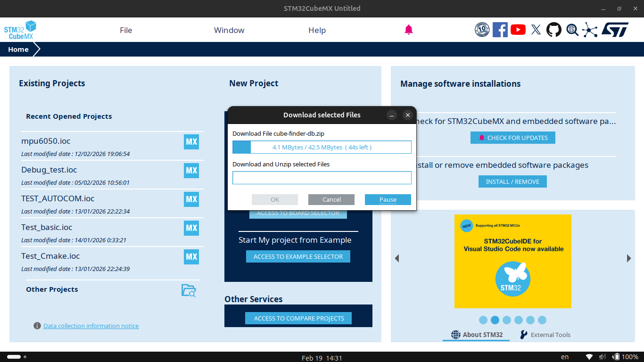Click the Wi-Fi status icon
This screenshot has width=644, height=362.
[x=589, y=357]
